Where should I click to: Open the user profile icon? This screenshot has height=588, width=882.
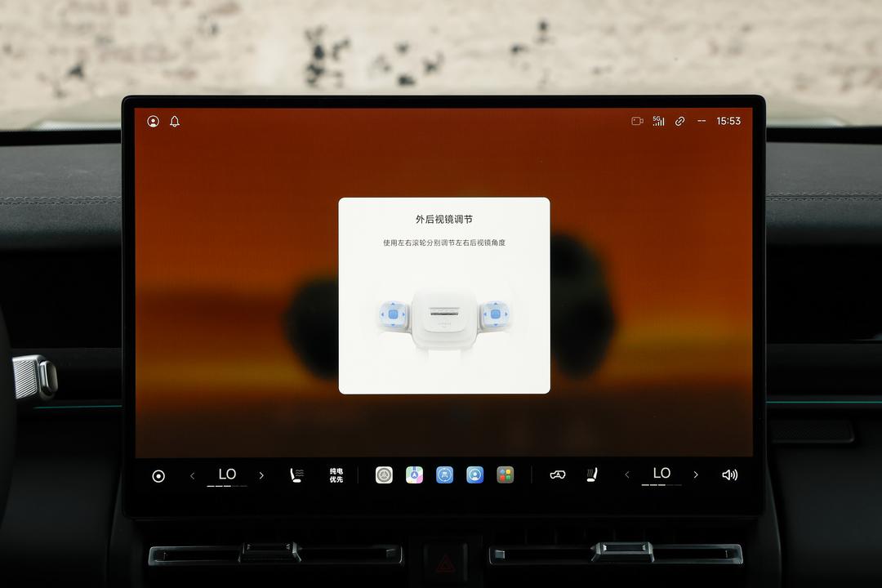click(153, 122)
